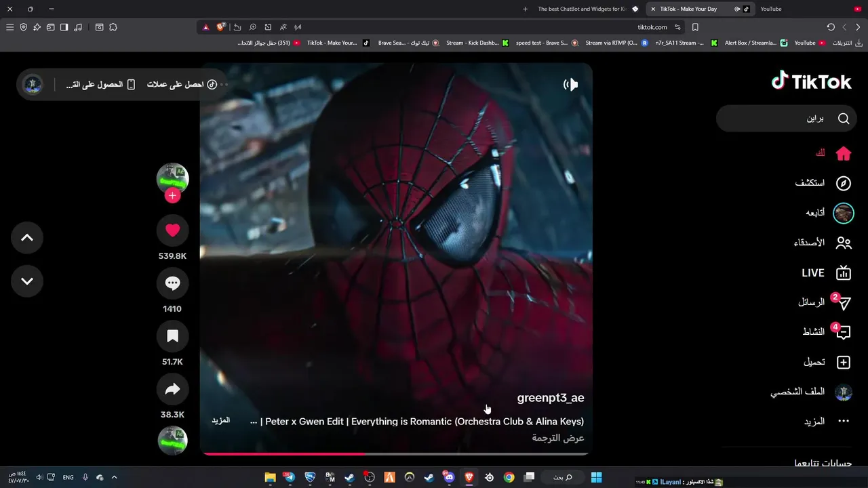Click the greenpt3_ae username

[x=551, y=398]
